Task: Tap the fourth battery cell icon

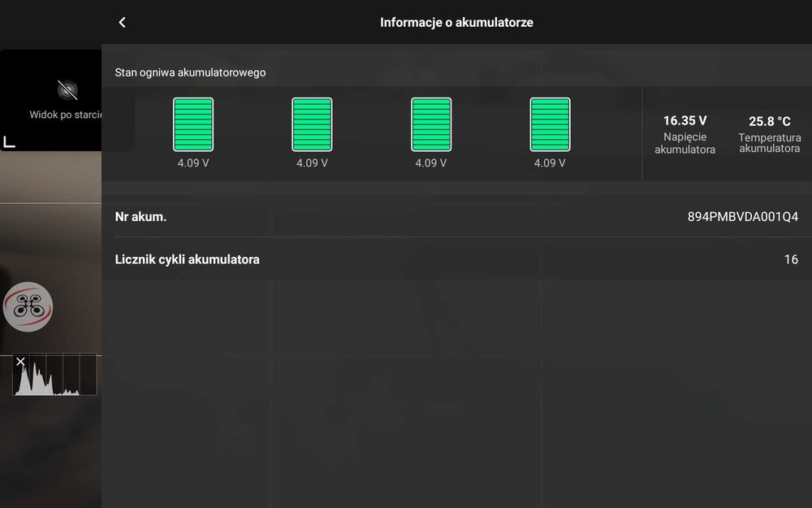Action: tap(550, 124)
